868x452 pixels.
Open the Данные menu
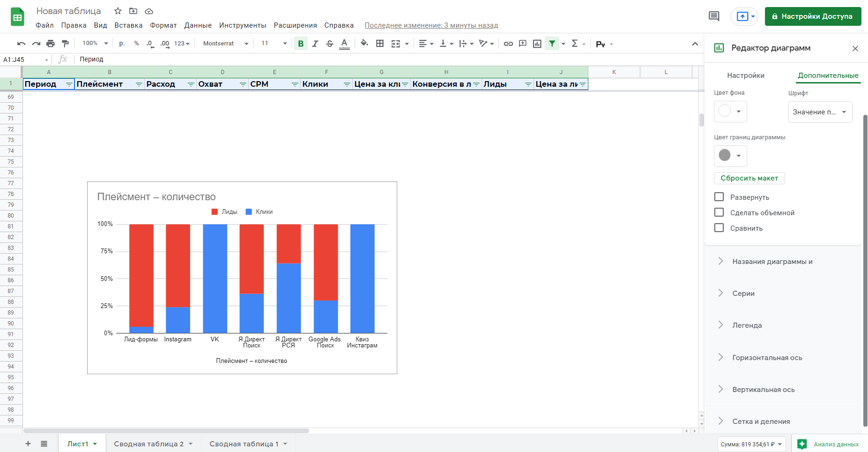click(x=198, y=25)
